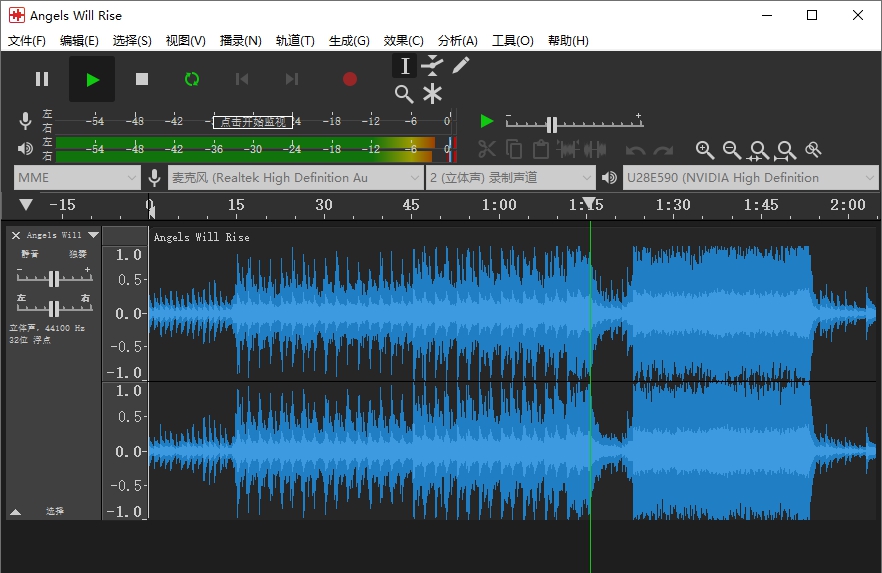Image resolution: width=882 pixels, height=573 pixels.
Task: Open the 生成(G) menu
Action: pyautogui.click(x=349, y=40)
